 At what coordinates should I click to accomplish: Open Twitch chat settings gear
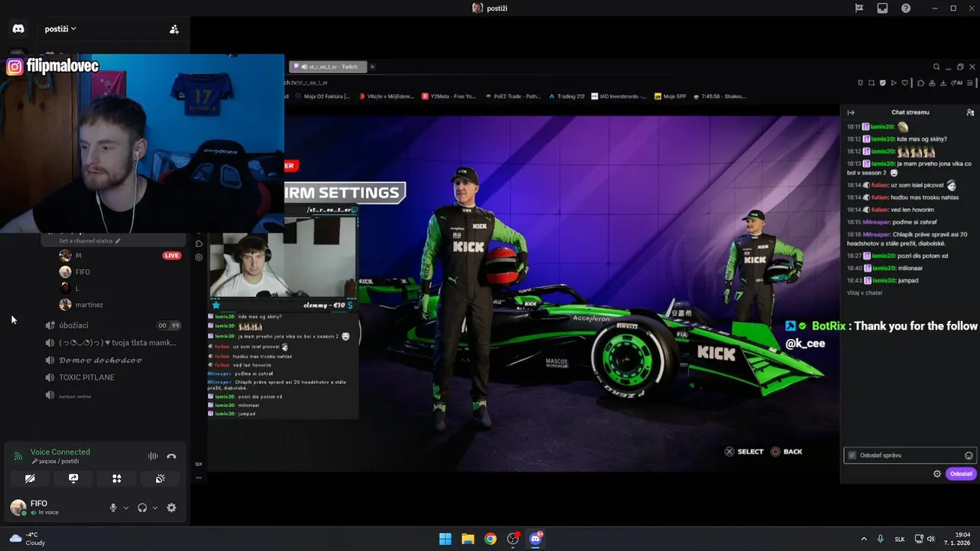tap(937, 474)
